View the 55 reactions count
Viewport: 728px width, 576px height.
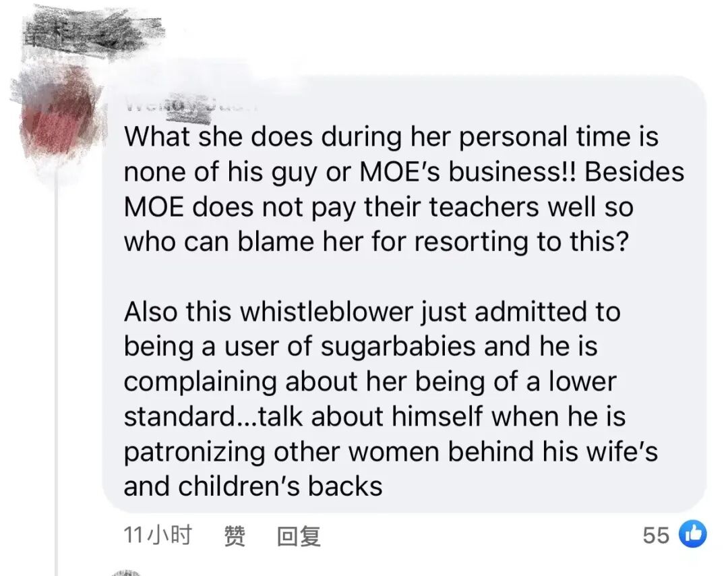[x=656, y=535]
